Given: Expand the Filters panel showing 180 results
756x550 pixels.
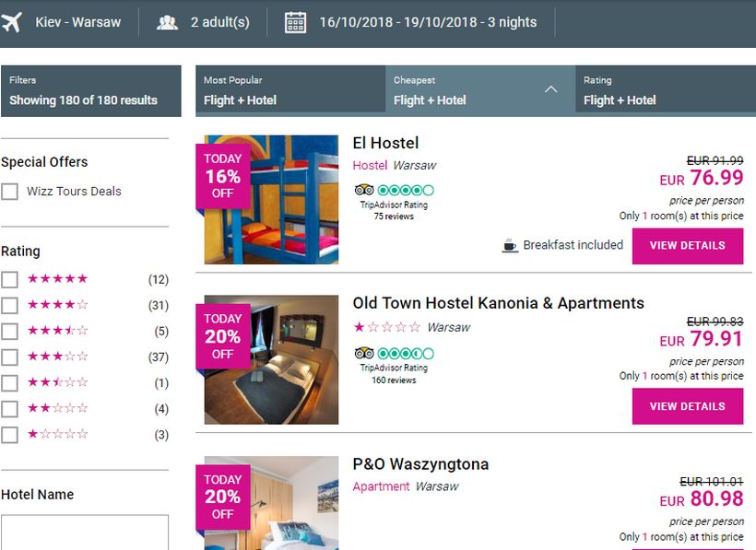Looking at the screenshot, I should tap(90, 91).
